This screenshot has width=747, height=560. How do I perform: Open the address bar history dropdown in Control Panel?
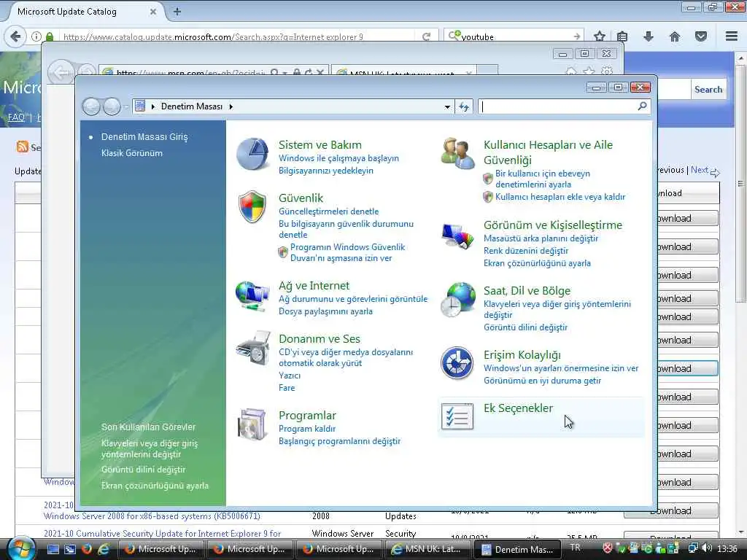tap(447, 106)
